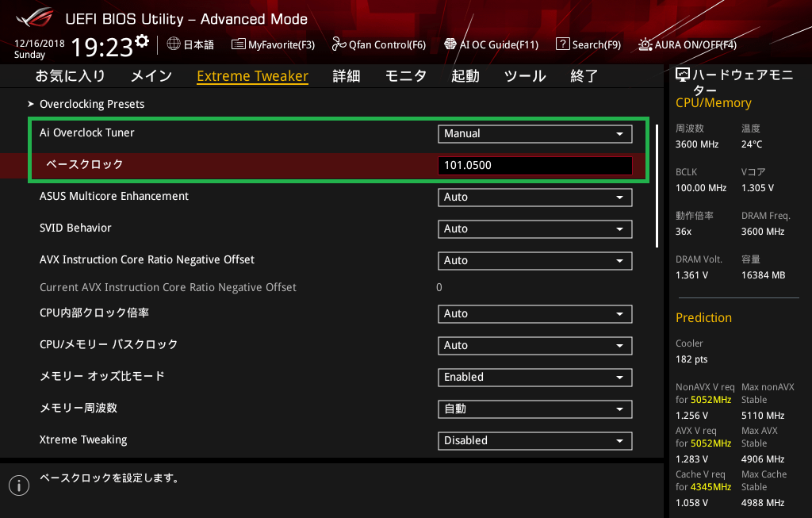812x518 pixels.
Task: Click the AURA light icon
Action: pyautogui.click(x=645, y=44)
